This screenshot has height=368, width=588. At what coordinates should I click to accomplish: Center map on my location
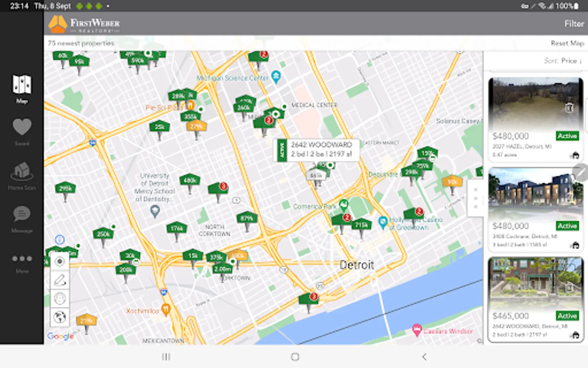pos(60,261)
